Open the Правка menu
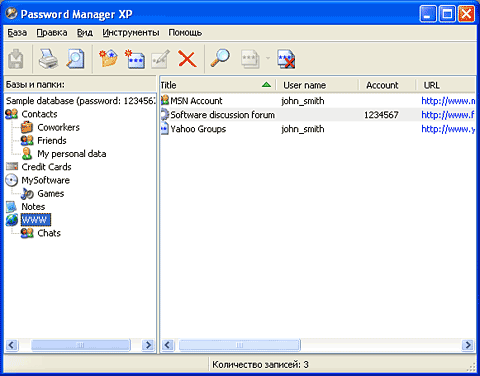 52,33
